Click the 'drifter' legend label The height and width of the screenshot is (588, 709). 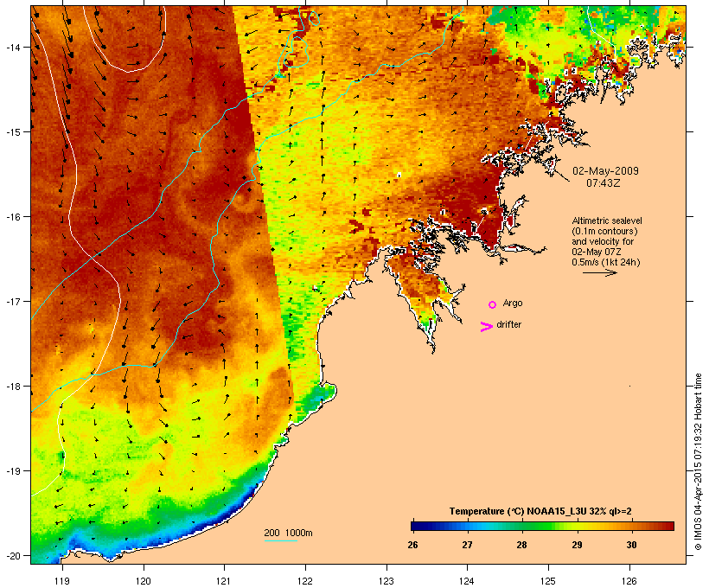tap(508, 324)
